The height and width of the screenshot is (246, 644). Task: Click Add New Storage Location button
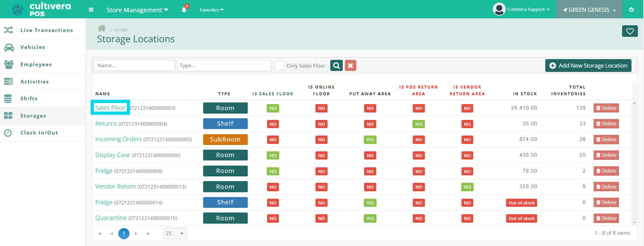588,66
